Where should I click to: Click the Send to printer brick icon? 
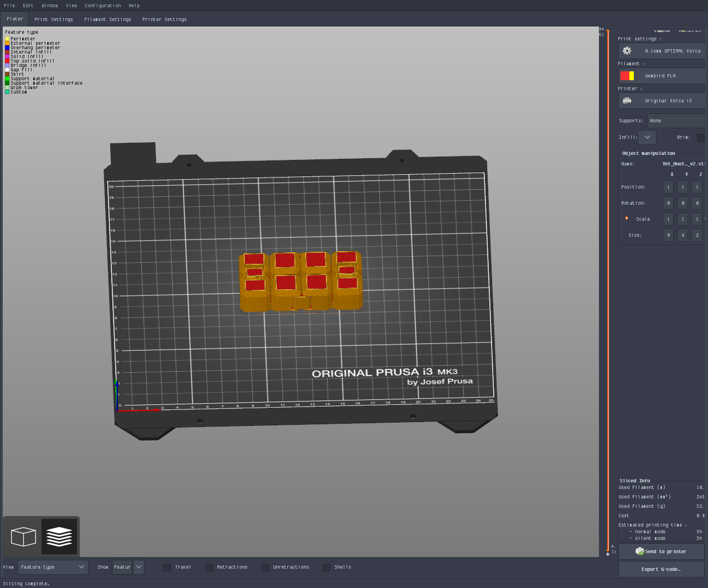coord(640,551)
